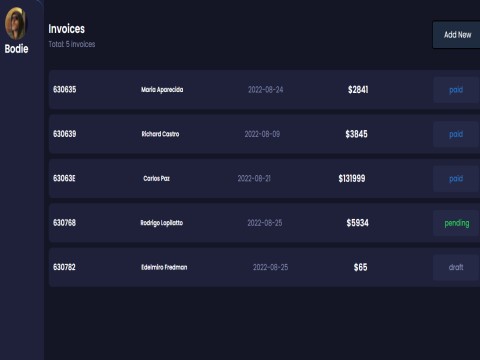
Task: Select Maria Aparecida client name
Action: tap(162, 89)
